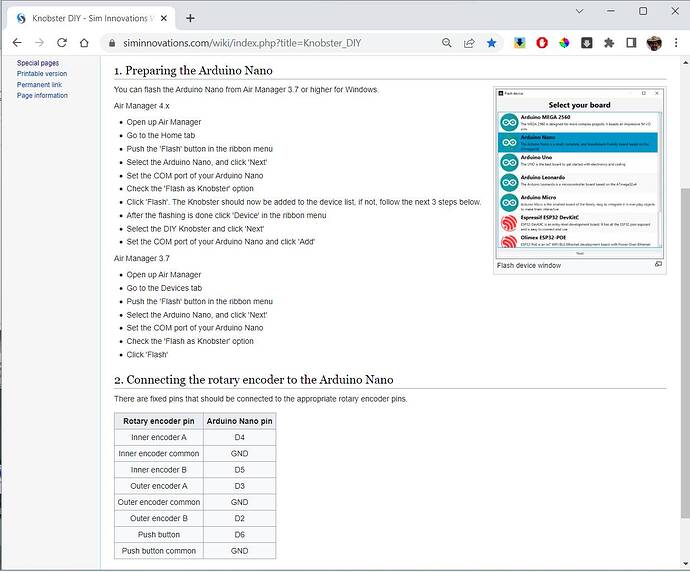Share this page via share icon
The width and height of the screenshot is (690, 572).
tap(469, 43)
